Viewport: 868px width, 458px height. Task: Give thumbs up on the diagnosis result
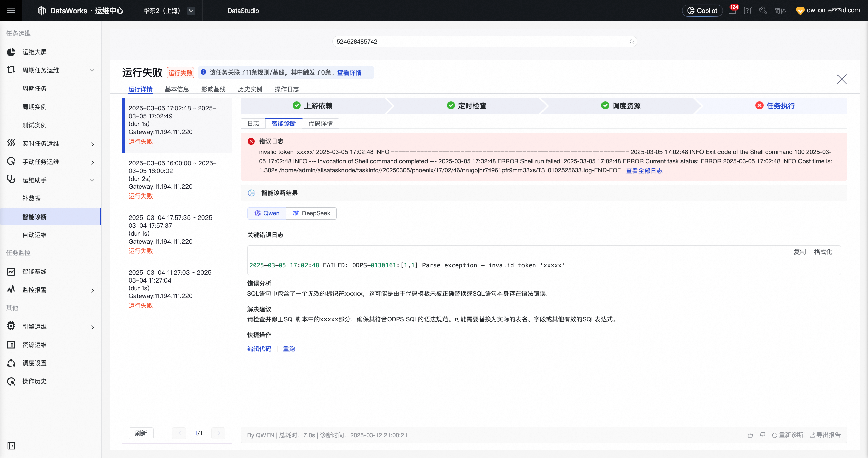750,435
